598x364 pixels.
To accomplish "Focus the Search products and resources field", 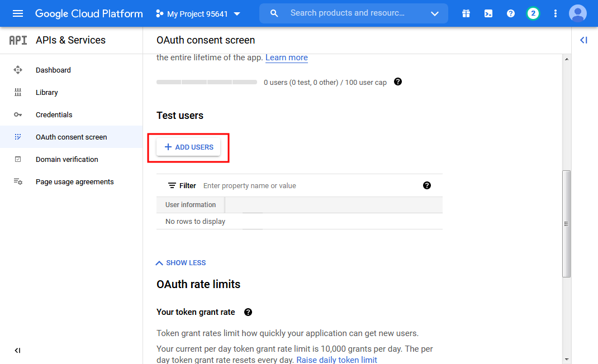I will (x=348, y=13).
